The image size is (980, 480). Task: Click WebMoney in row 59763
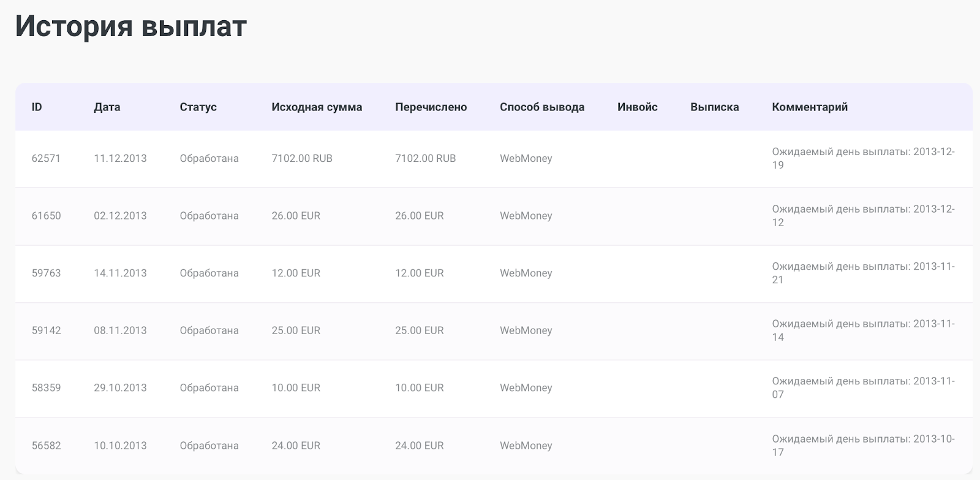click(x=526, y=273)
